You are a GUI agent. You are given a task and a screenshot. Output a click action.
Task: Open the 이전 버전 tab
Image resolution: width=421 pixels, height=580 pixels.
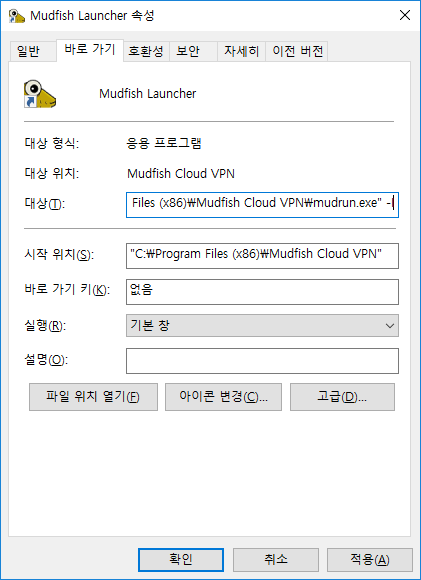[x=297, y=51]
